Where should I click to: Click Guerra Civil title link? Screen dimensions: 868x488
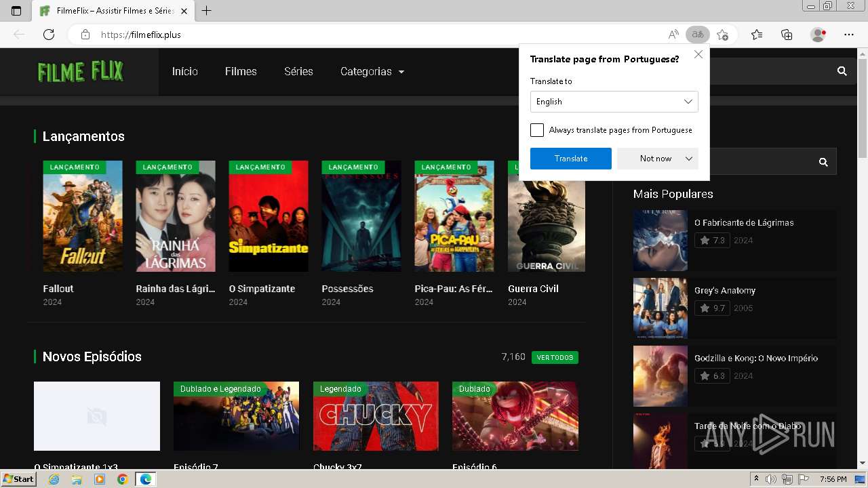pos(534,289)
